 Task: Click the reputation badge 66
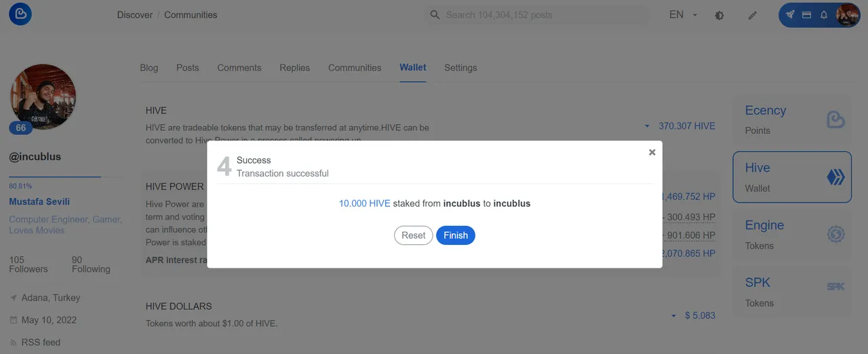click(x=20, y=127)
